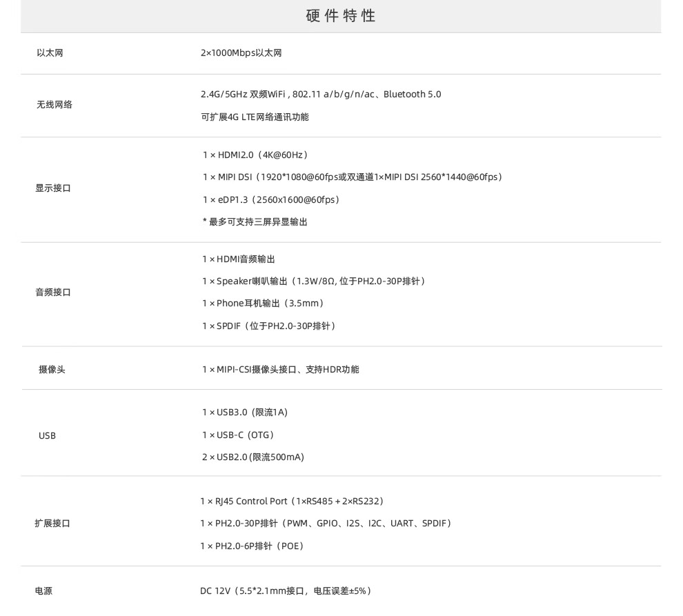The height and width of the screenshot is (616, 683).
Task: Click the 2×1000Mbps以太网 specification text
Action: (241, 53)
